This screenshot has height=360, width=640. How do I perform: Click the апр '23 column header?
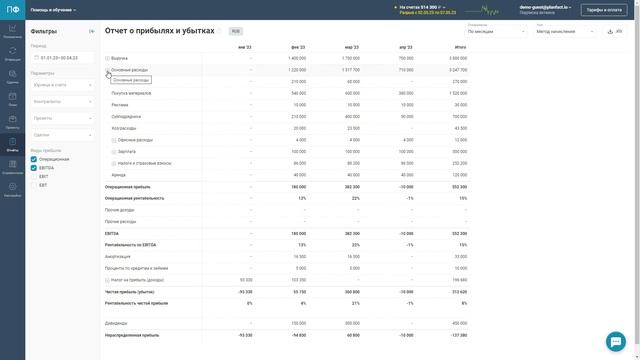click(406, 47)
